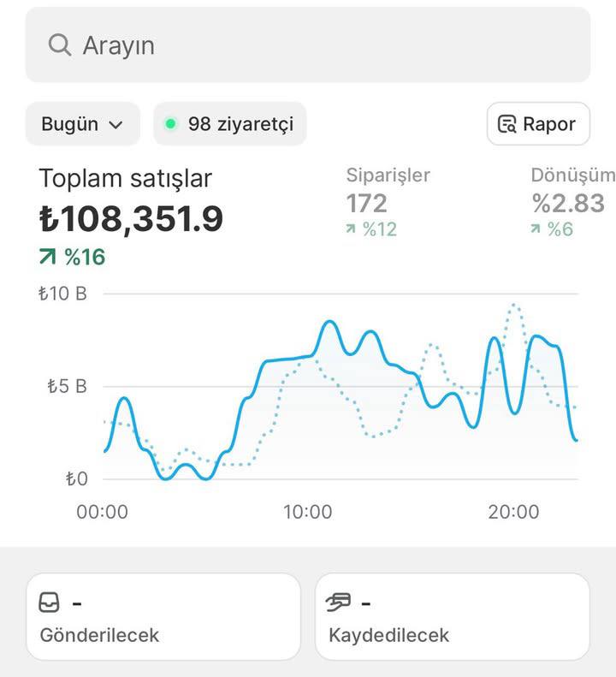Screen dimensions: 616x677
Task: Click the green live visitor dot
Action: (170, 124)
